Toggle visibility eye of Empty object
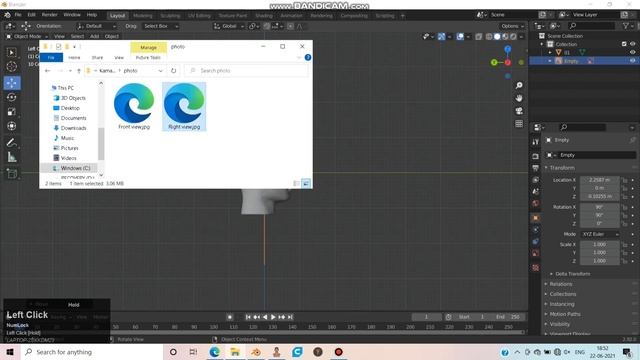Viewport: 640px width, 360px height. click(632, 61)
